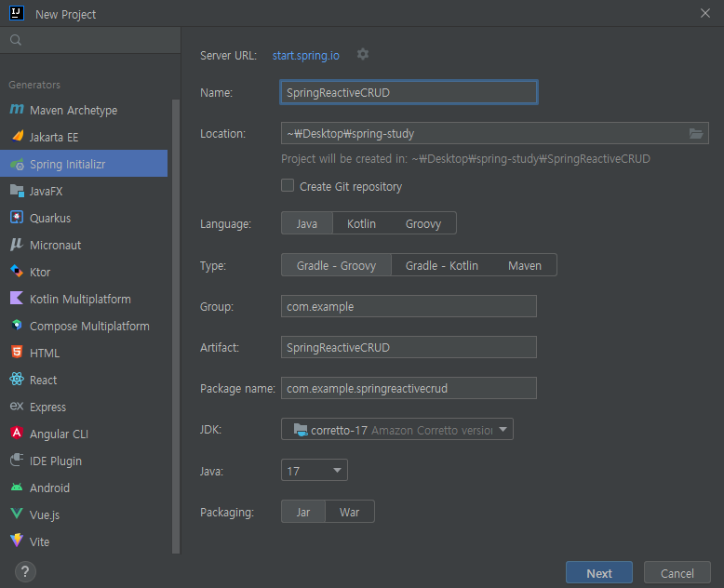This screenshot has height=588, width=724.
Task: Click the Angular CLI logo icon
Action: pos(17,433)
